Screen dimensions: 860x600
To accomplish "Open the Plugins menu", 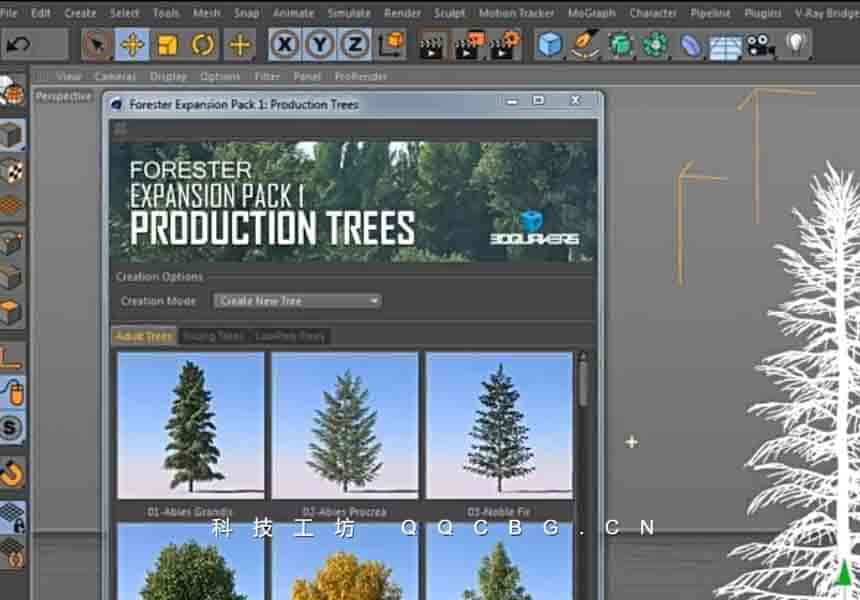I will (x=763, y=13).
